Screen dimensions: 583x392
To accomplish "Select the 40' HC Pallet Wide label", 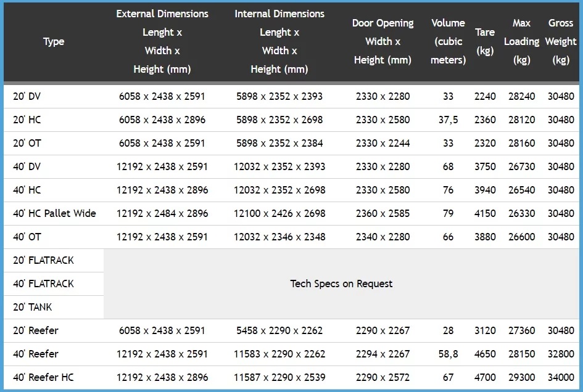I will tap(54, 213).
